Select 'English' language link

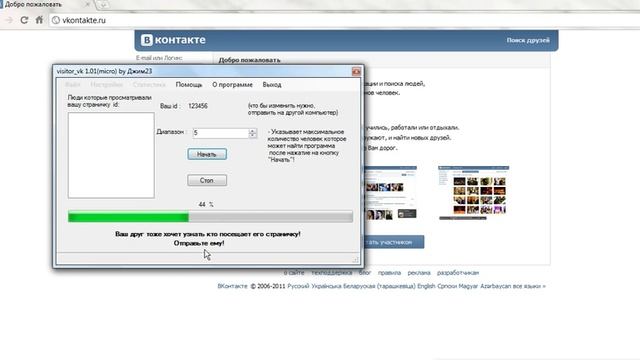pyautogui.click(x=426, y=286)
